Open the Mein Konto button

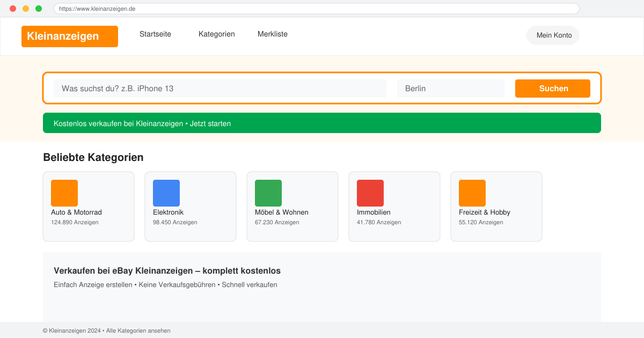tap(553, 35)
